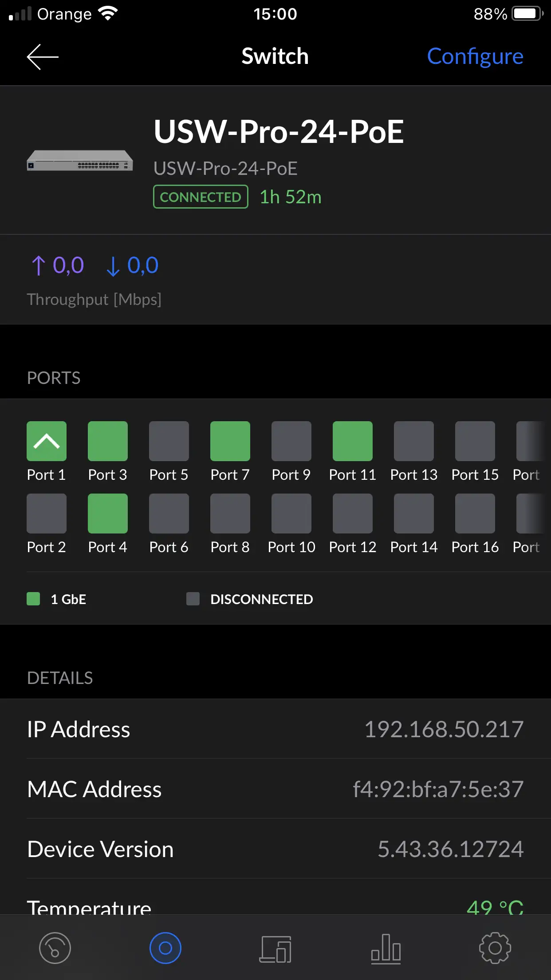Screen dimensions: 551x980
Task: Tap the MAC Address row
Action: (275, 789)
